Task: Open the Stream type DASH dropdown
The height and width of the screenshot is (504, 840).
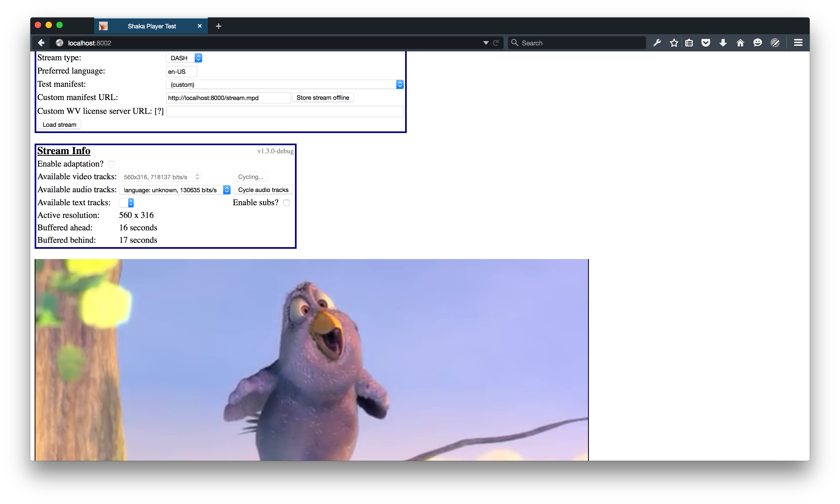Action: 184,58
